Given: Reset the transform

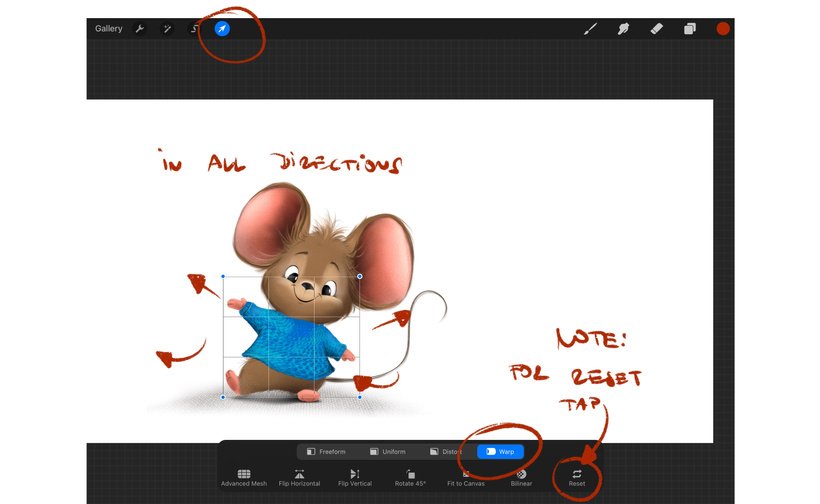Looking at the screenshot, I should click(577, 478).
